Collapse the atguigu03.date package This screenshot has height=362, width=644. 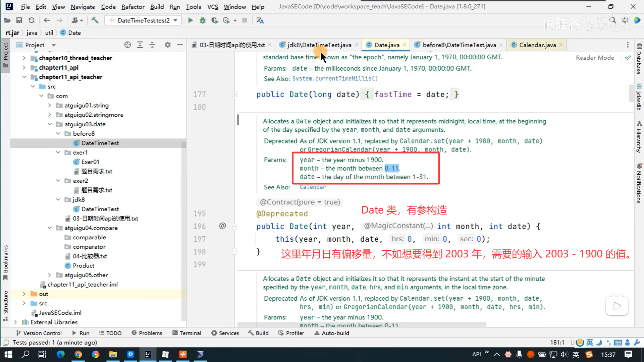50,124
